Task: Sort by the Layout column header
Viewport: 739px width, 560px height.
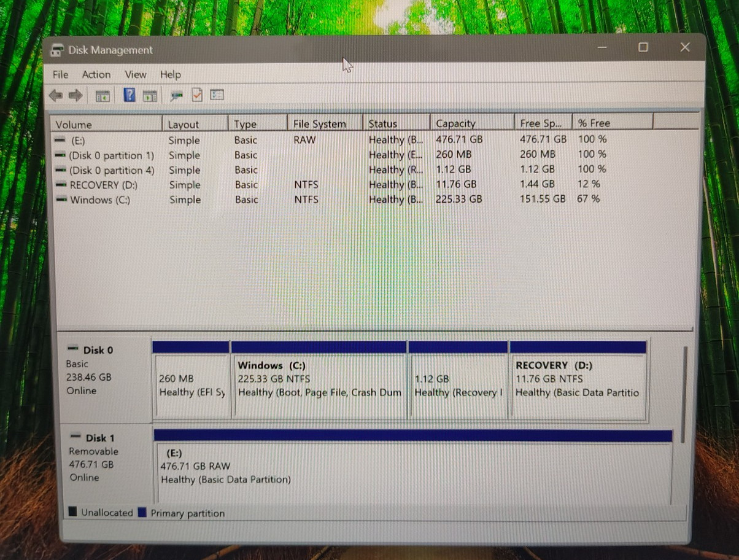Action: 195,124
